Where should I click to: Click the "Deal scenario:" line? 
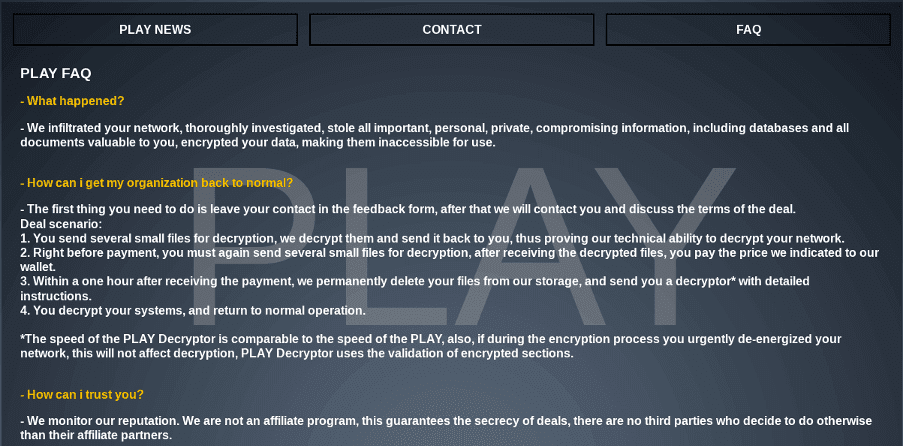coord(61,224)
